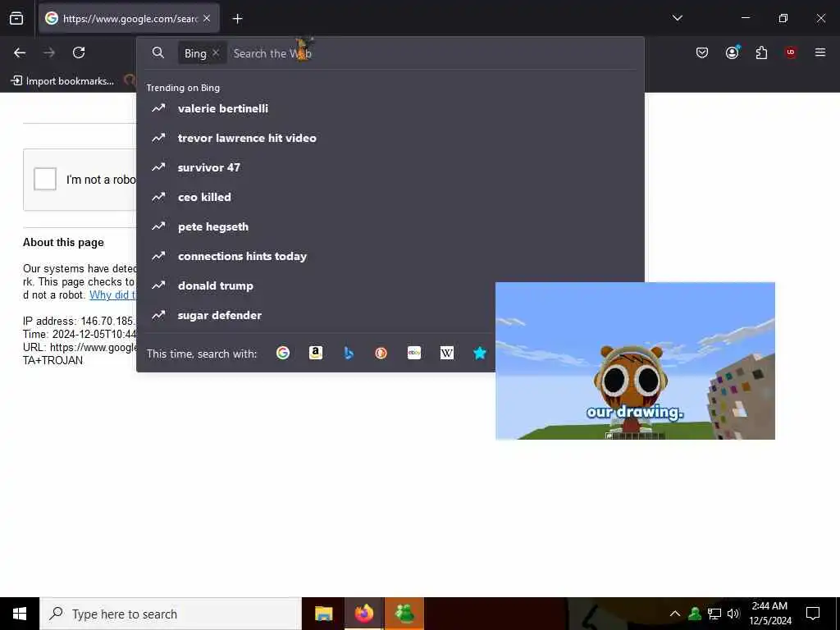Select trending search trevor lawrence hit video
This screenshot has width=840, height=630.
click(x=390, y=138)
